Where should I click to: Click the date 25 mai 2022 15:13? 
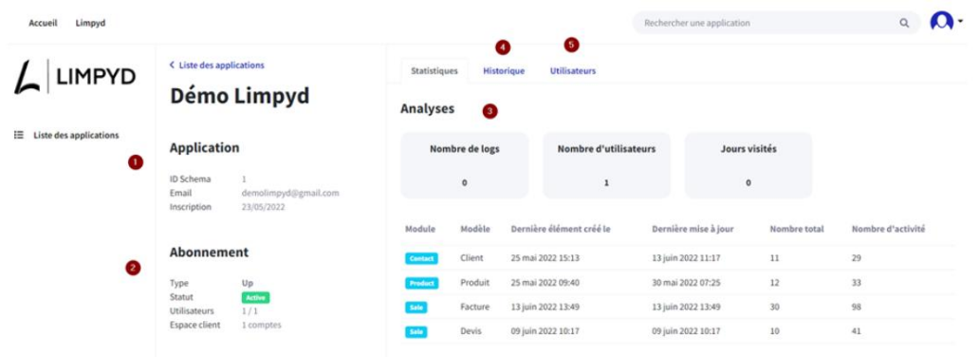click(x=545, y=257)
